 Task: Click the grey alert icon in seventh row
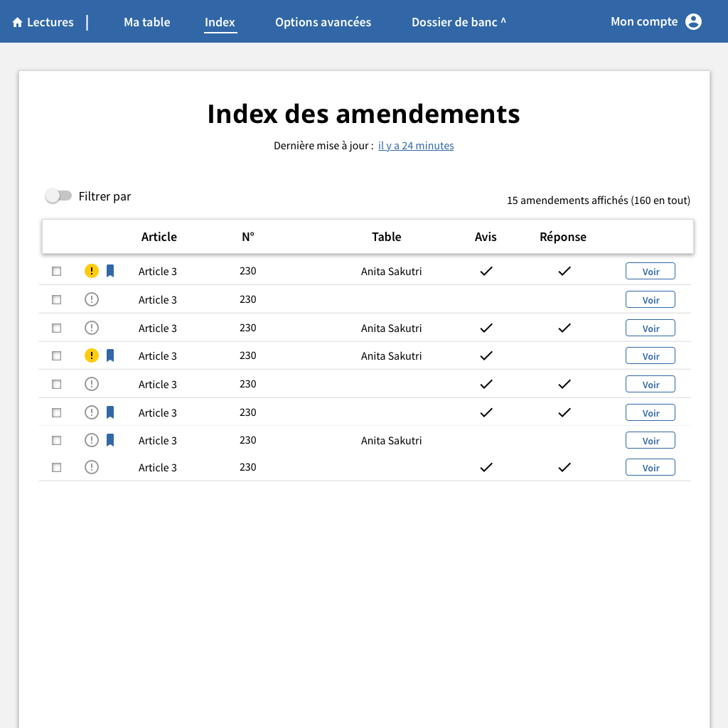[x=92, y=440]
